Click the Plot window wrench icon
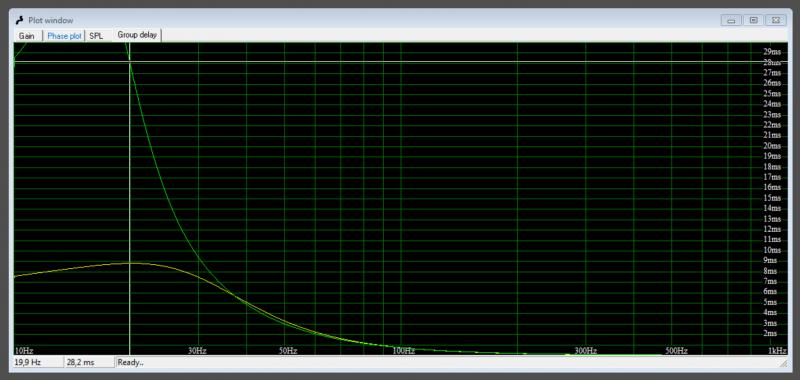 click(20, 20)
